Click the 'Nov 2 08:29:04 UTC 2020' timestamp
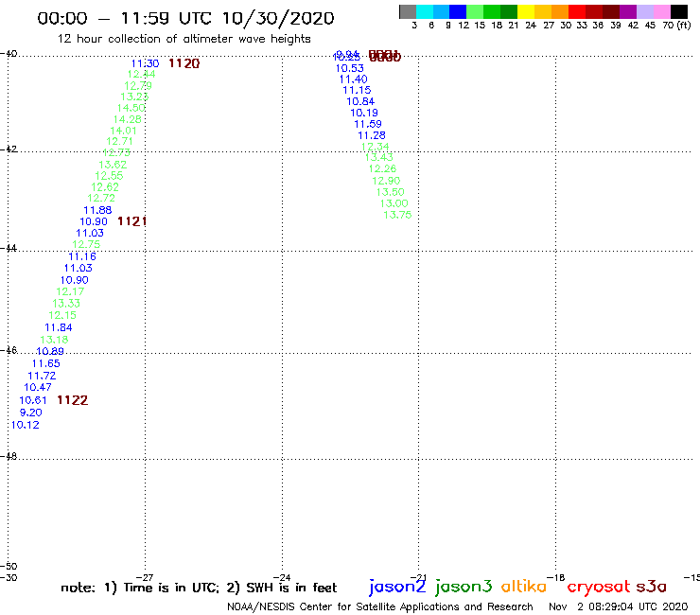This screenshot has width=700, height=615. 619,607
